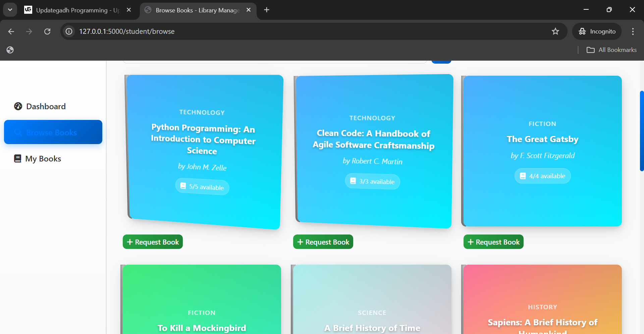Screen dimensions: 644x334
Task: Open The Great Gatsby book card
Action: 542,151
